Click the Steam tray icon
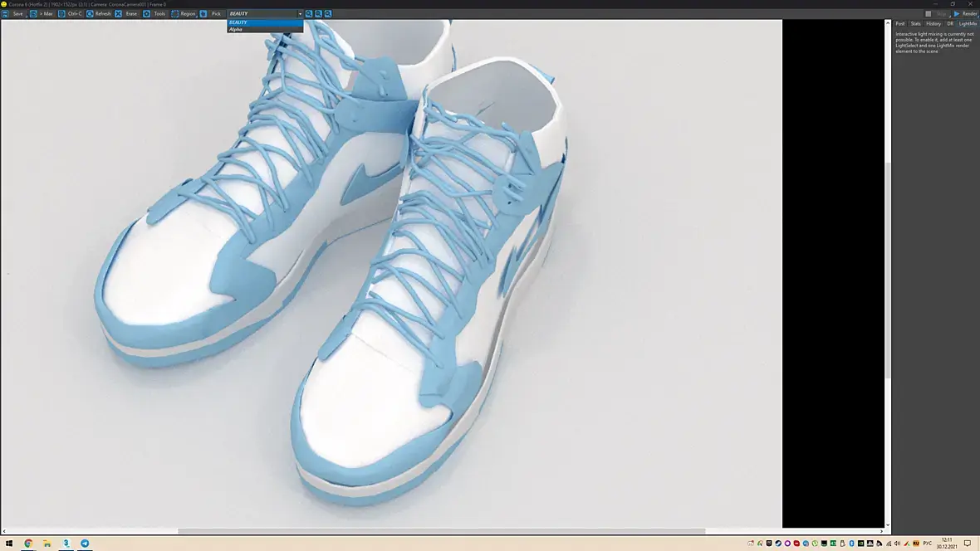Image resolution: width=980 pixels, height=551 pixels. (778, 544)
